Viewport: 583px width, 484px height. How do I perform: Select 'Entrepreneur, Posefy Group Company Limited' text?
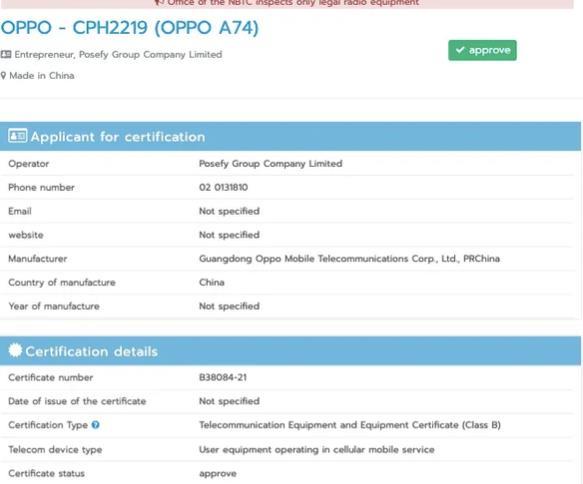pyautogui.click(x=118, y=55)
